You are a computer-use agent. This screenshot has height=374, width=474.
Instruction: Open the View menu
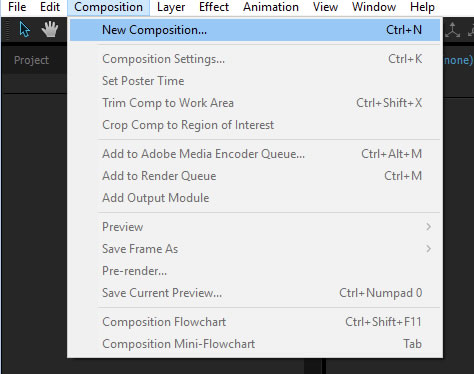click(325, 7)
